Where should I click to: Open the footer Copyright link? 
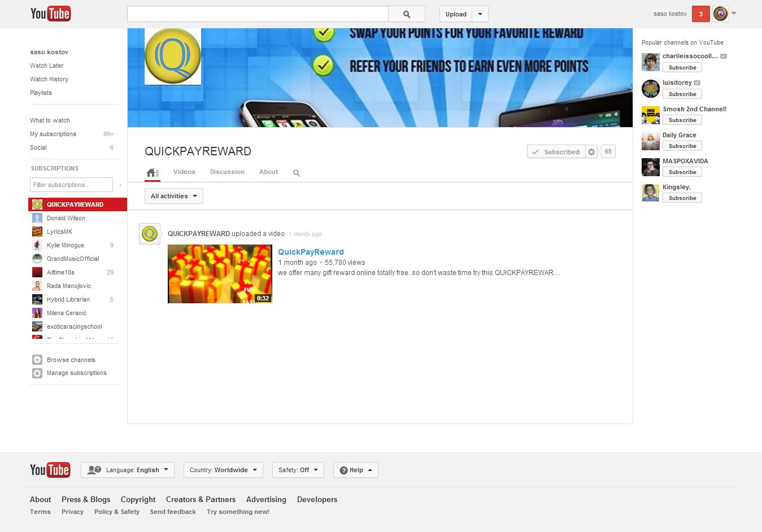tap(138, 499)
